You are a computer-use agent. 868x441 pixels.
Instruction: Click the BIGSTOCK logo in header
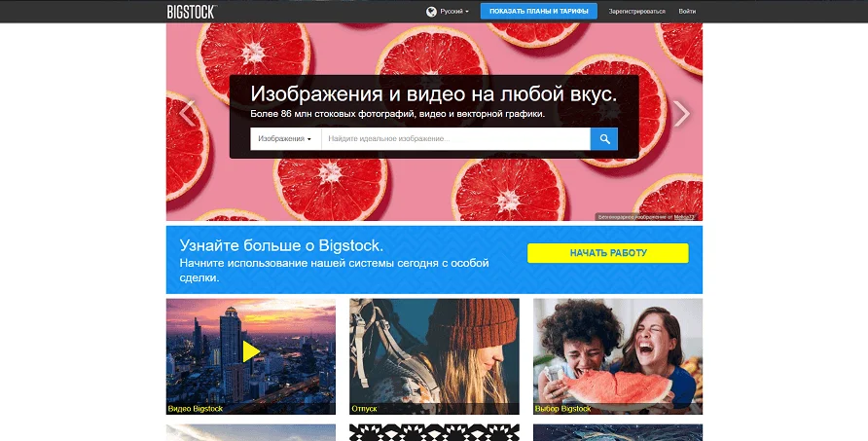click(192, 11)
